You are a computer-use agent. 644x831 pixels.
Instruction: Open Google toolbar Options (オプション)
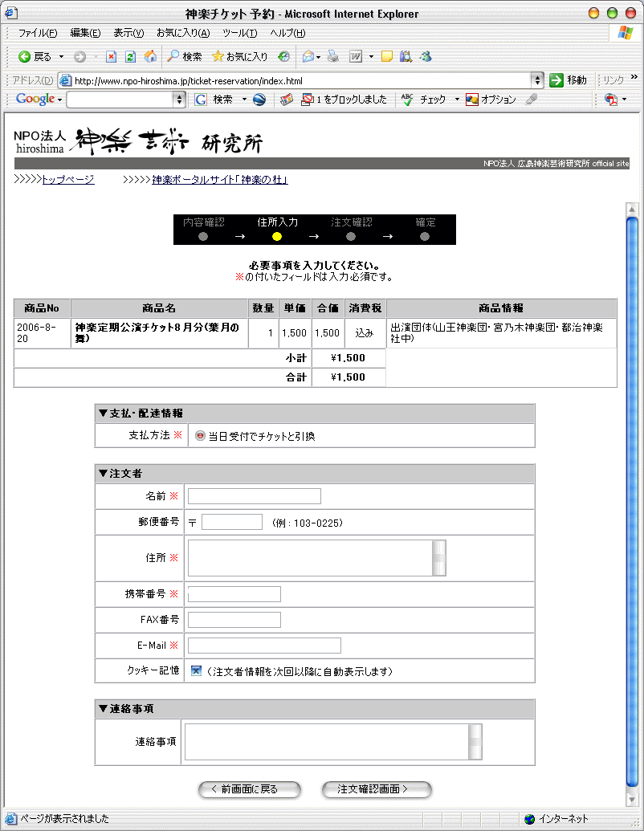click(x=491, y=99)
